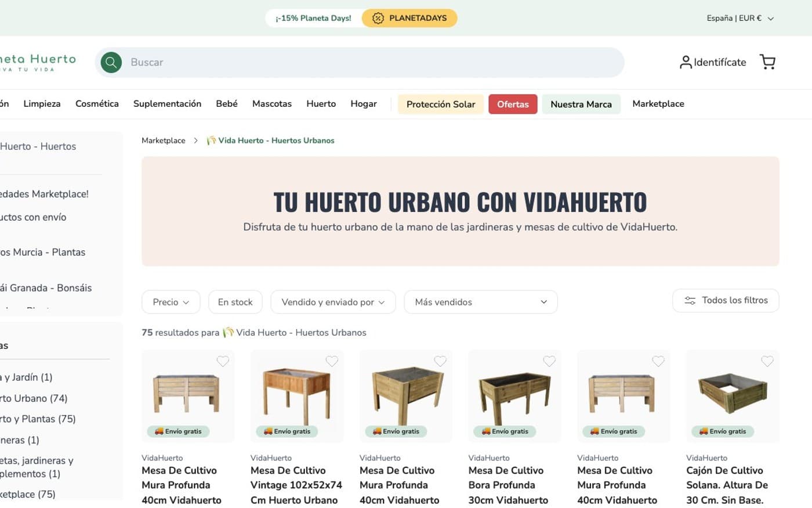
Task: Click the Envío gratis badge on Cajón Solana
Action: pos(723,431)
